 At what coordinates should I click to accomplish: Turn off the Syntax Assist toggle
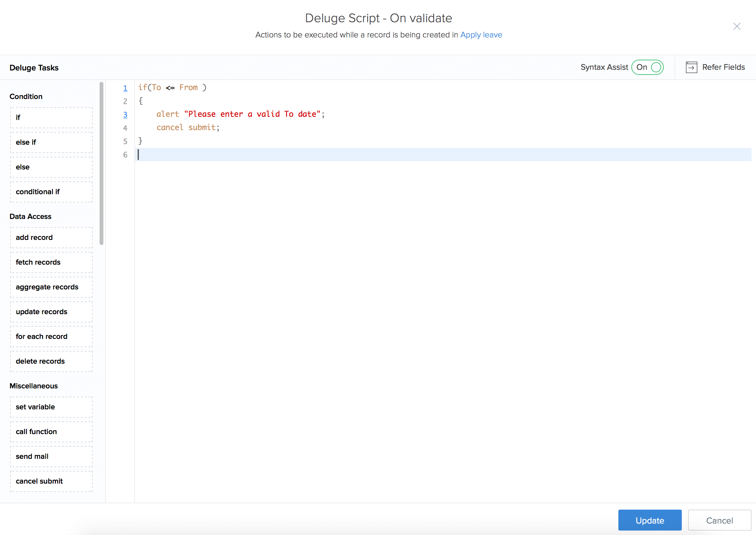(x=647, y=67)
